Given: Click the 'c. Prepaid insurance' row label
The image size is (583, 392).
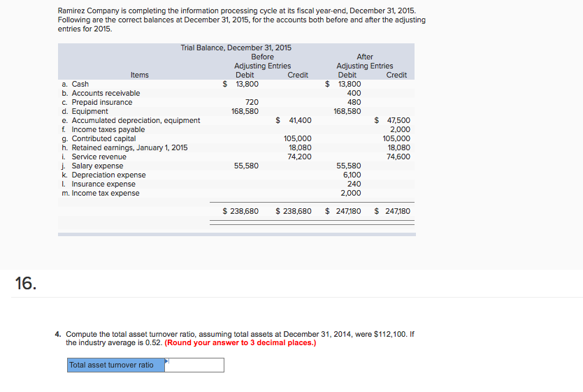Looking at the screenshot, I should (97, 102).
